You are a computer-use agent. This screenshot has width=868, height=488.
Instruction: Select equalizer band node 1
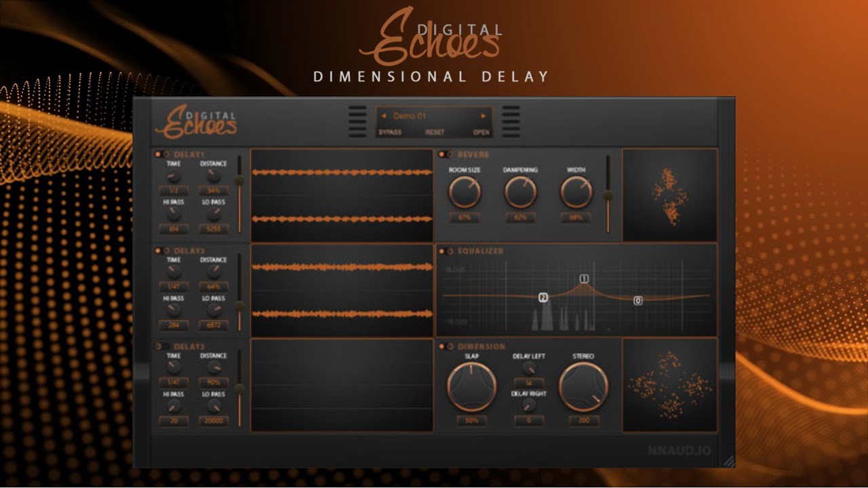584,279
